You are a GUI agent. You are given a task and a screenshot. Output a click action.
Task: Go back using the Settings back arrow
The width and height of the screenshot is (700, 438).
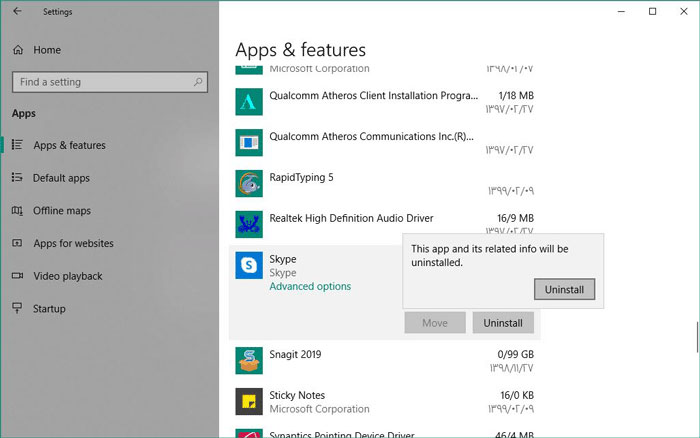pyautogui.click(x=17, y=11)
